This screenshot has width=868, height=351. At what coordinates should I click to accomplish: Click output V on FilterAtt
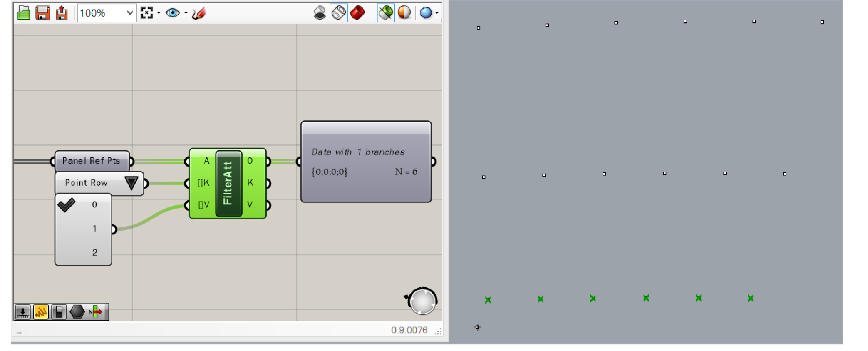click(x=250, y=204)
